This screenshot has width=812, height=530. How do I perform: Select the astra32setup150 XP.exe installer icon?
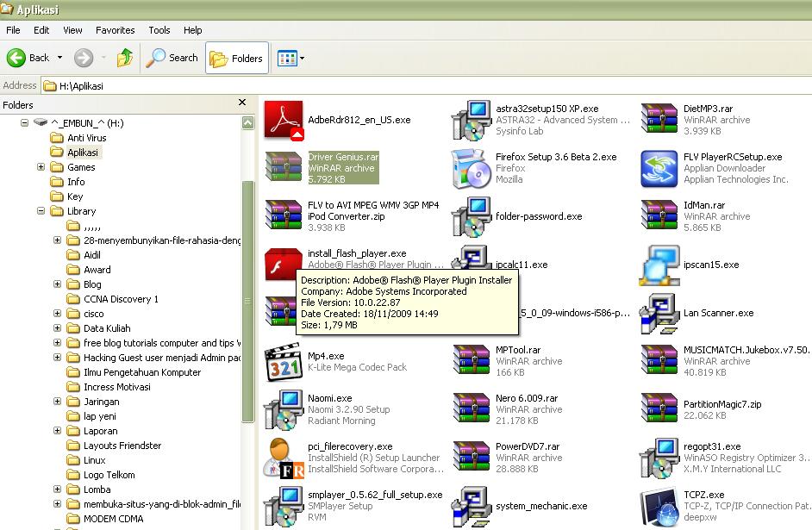(472, 120)
